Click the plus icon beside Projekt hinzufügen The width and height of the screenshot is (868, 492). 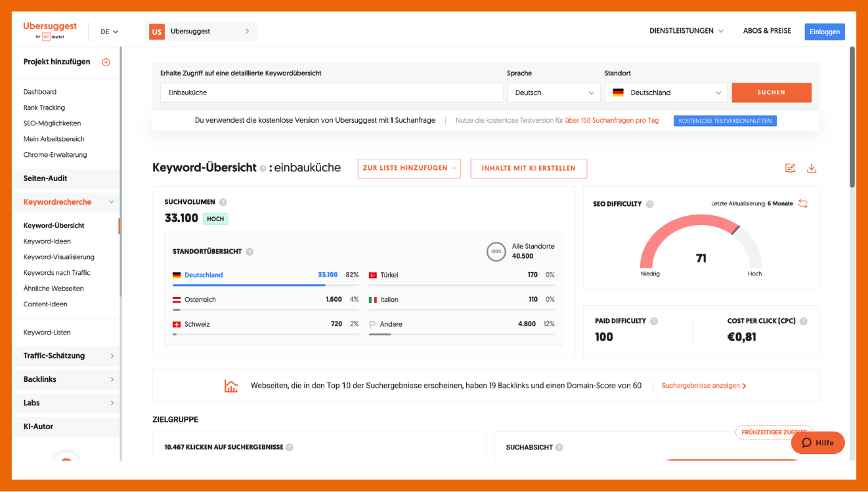pyautogui.click(x=106, y=62)
